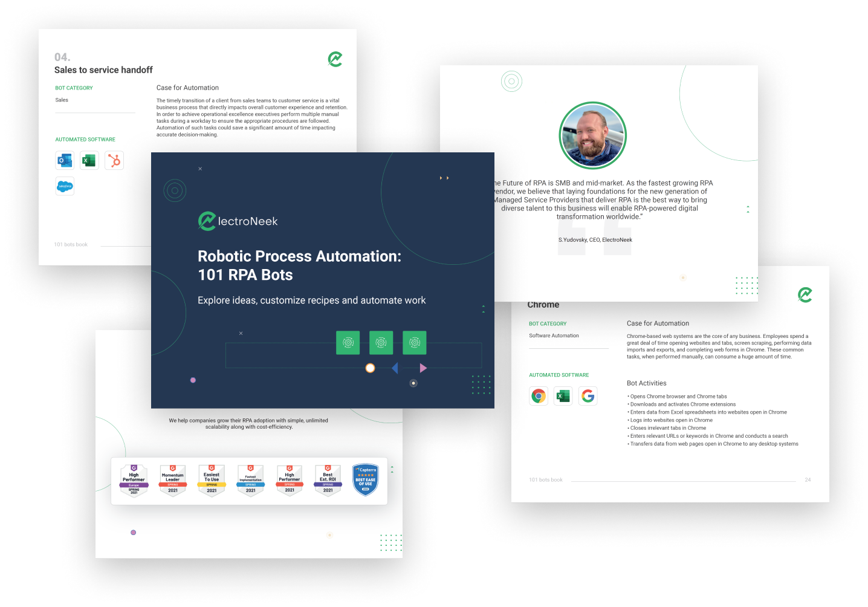Click the Fastest Implementation badge
Image resolution: width=868 pixels, height=607 pixels.
tap(251, 481)
